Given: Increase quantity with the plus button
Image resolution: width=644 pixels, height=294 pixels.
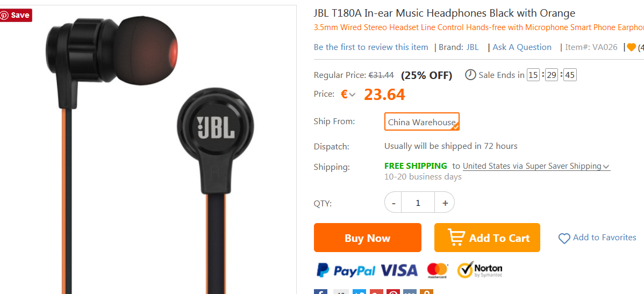Looking at the screenshot, I should (445, 203).
